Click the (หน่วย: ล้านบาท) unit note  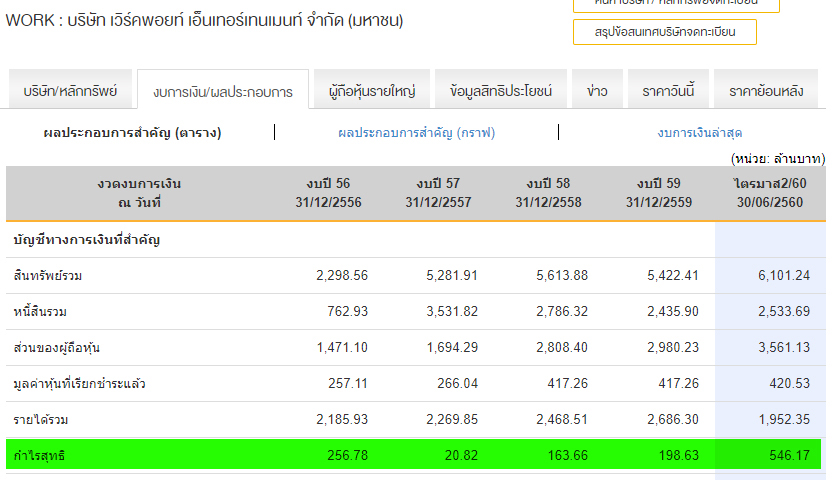click(778, 159)
